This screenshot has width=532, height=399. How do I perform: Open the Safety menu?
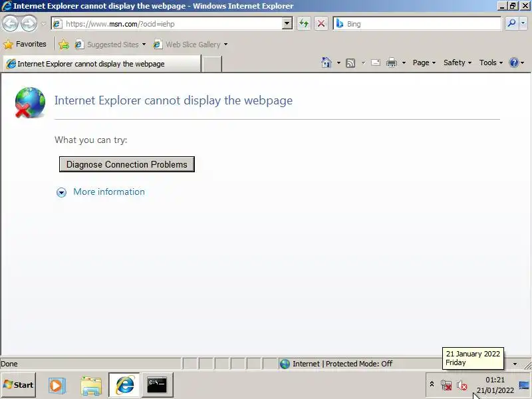[x=458, y=63]
